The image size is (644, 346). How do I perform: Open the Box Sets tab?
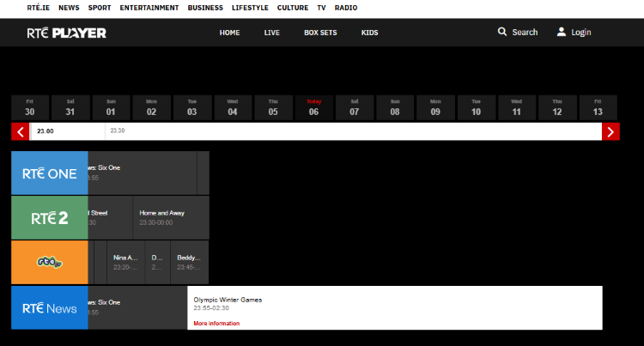pos(320,33)
